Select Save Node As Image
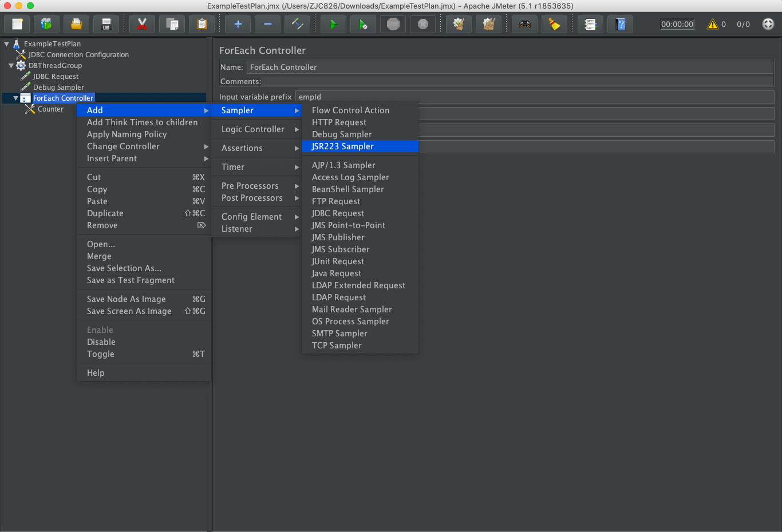Screen dimensions: 782x532 (x=144, y=299)
